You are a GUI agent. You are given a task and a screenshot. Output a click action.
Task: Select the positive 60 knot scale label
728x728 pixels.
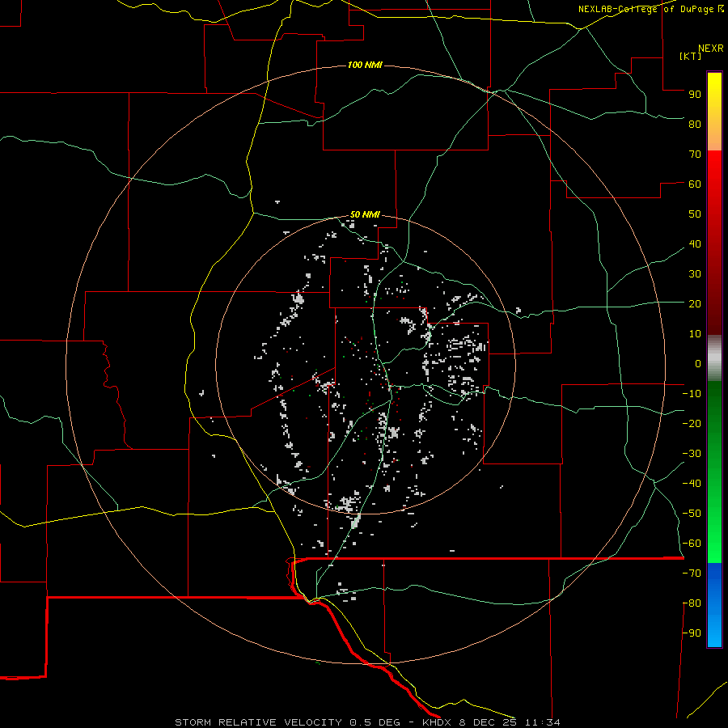point(695,184)
